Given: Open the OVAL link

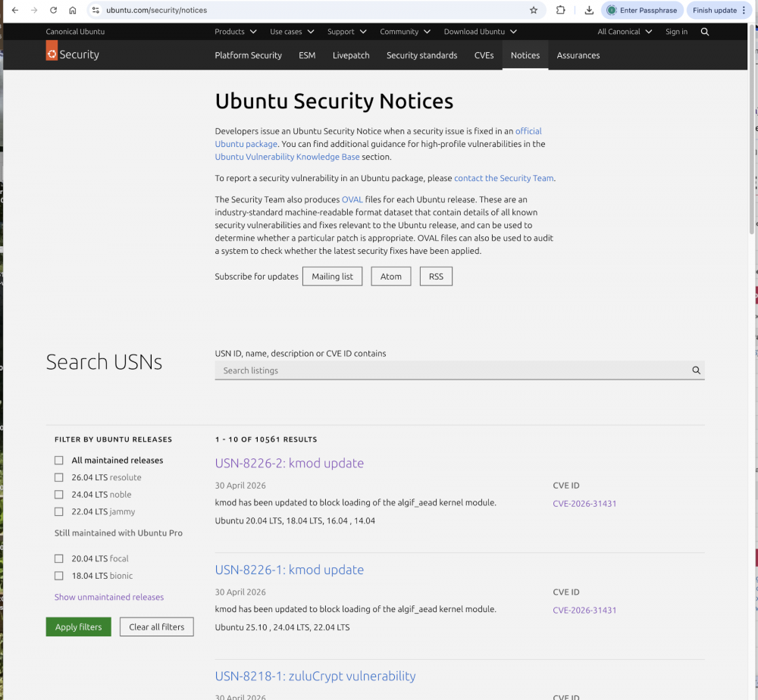Looking at the screenshot, I should click(x=352, y=199).
